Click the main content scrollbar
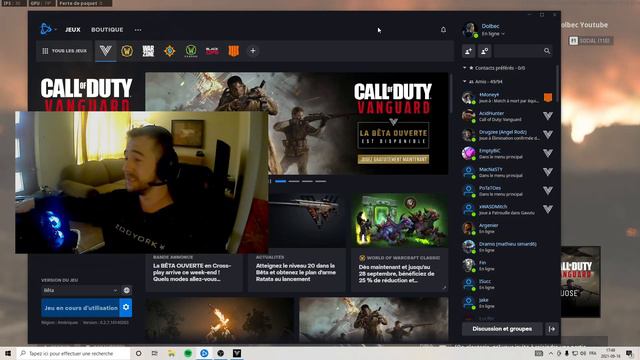This screenshot has width=640, height=360. coord(451,93)
